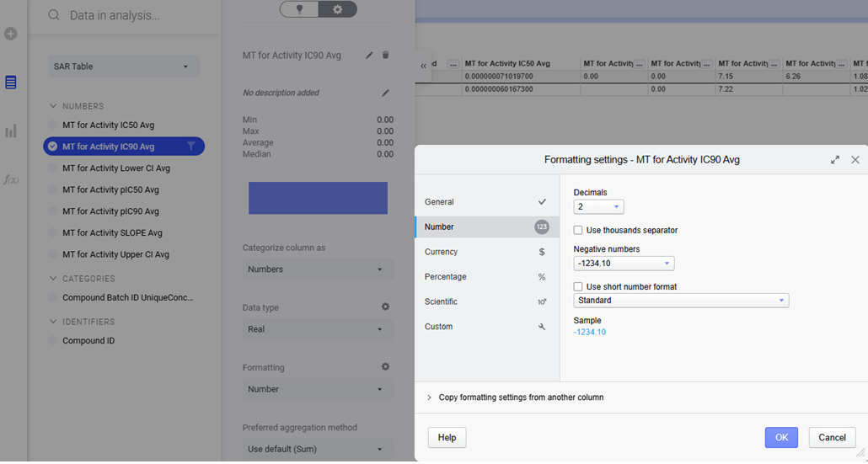Delete column using the trash icon

pyautogui.click(x=386, y=56)
